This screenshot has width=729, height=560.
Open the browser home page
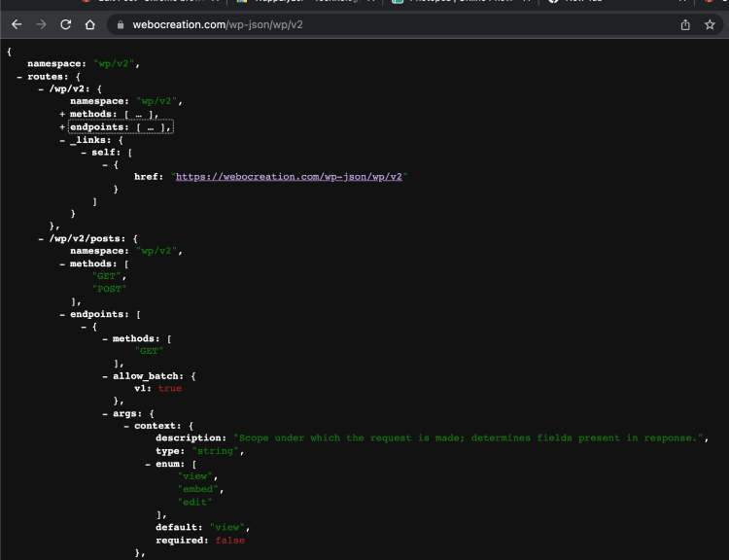(90, 24)
